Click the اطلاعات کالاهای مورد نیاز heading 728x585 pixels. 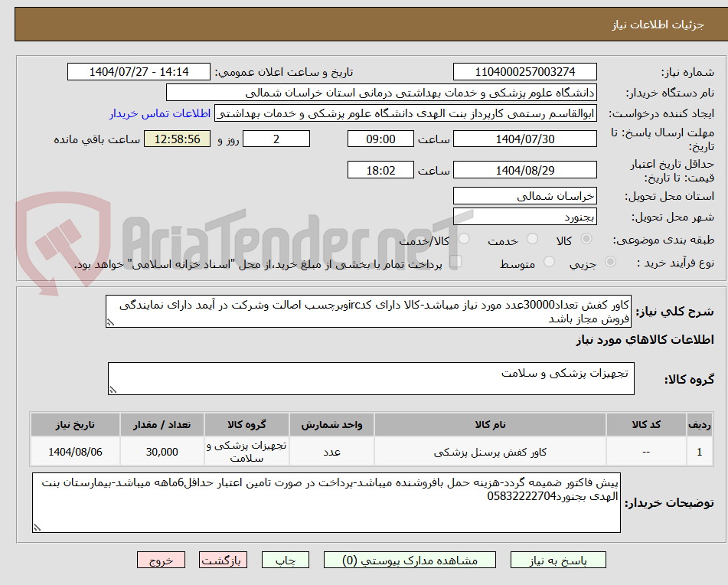point(645,340)
